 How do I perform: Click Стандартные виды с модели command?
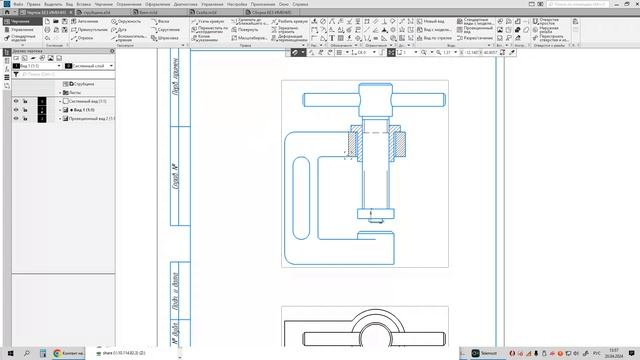tap(475, 21)
